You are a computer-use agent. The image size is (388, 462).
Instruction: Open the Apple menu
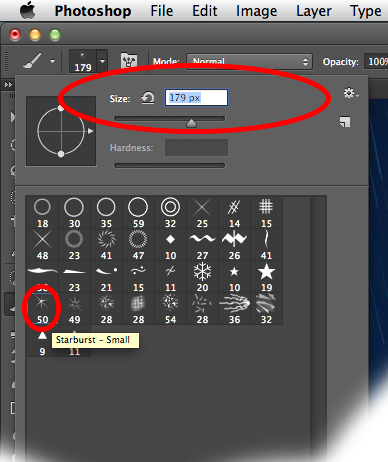tap(28, 11)
